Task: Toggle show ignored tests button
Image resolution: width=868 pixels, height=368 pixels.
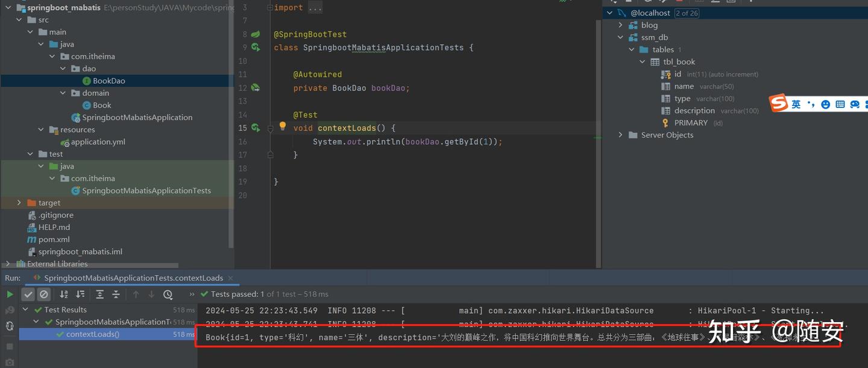Action: 43,294
